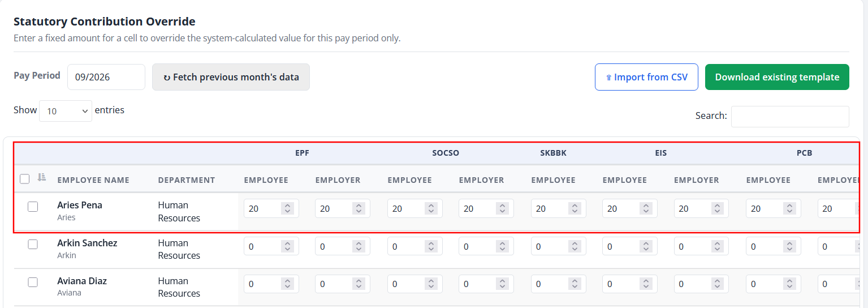Select the Aviana Diaz row checkbox
This screenshot has height=308, width=868.
pos(33,282)
